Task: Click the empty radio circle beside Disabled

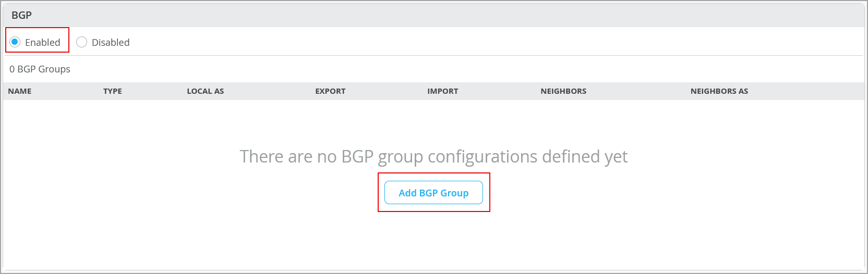Action: pyautogui.click(x=82, y=42)
